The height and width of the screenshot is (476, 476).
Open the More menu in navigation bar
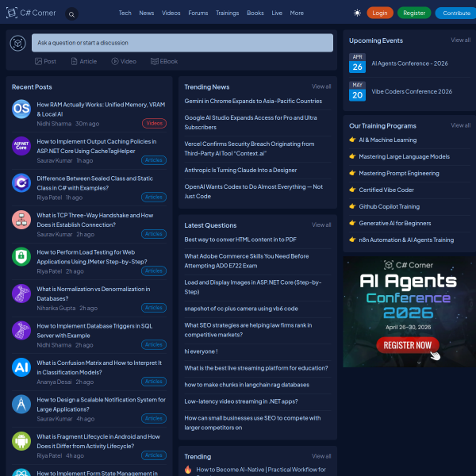pos(297,13)
